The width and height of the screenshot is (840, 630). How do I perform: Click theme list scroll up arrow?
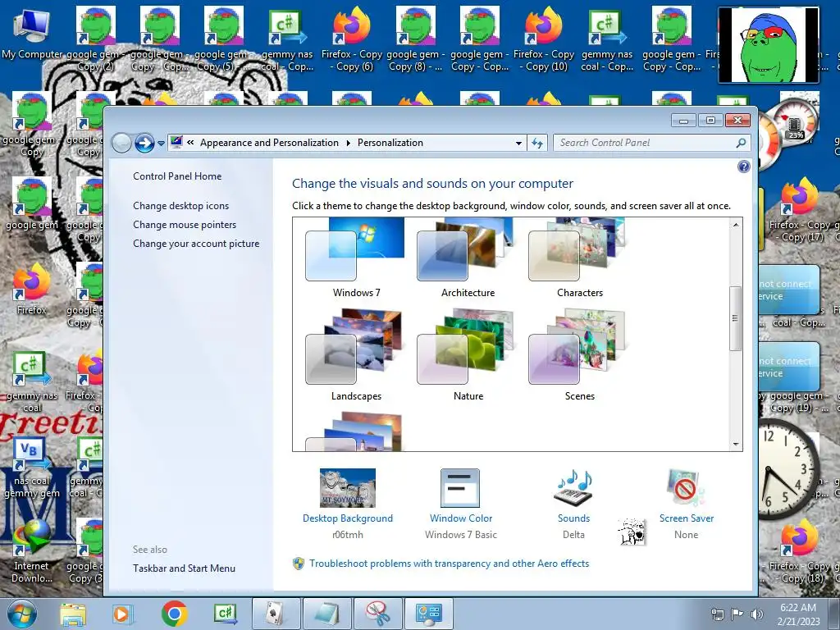click(x=736, y=225)
